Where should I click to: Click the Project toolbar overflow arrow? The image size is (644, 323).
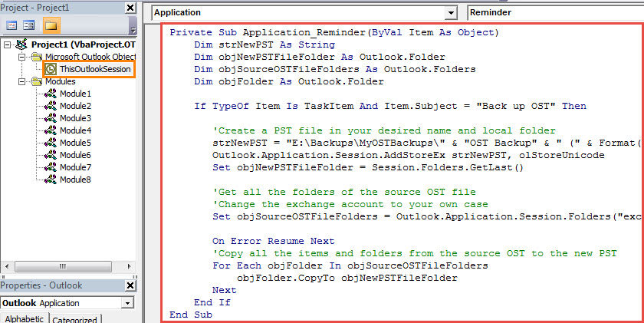[133, 30]
